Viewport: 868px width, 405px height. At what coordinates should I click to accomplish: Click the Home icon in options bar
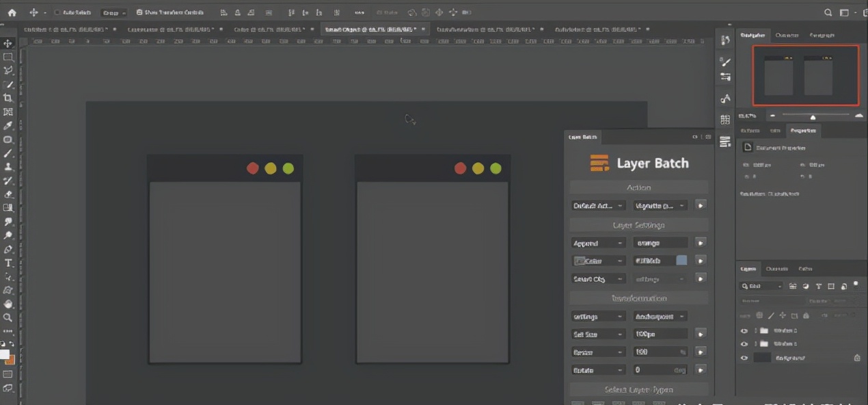tap(12, 12)
